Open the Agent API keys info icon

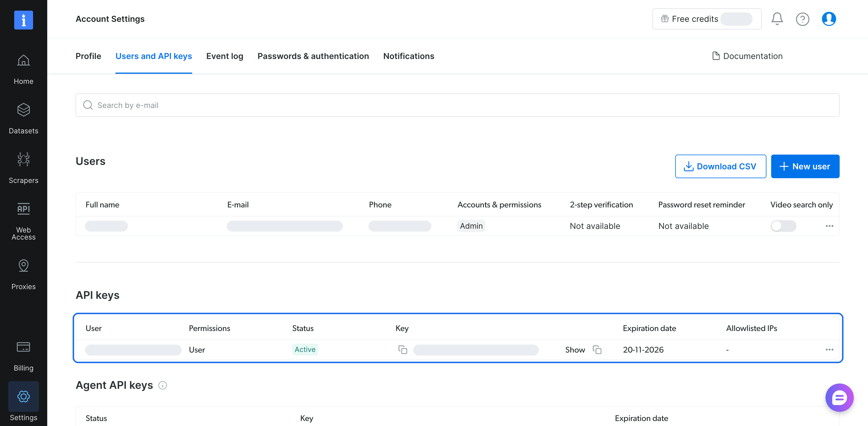[x=163, y=385]
